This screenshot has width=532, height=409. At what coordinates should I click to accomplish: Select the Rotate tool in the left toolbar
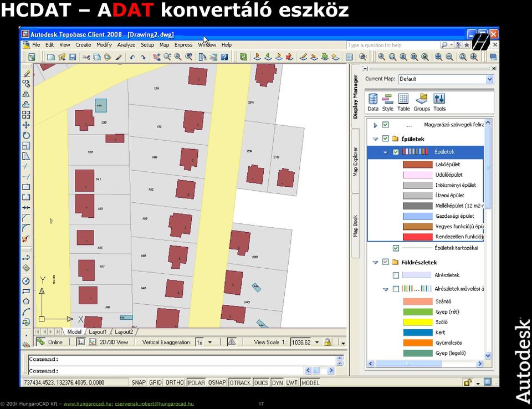(26, 135)
